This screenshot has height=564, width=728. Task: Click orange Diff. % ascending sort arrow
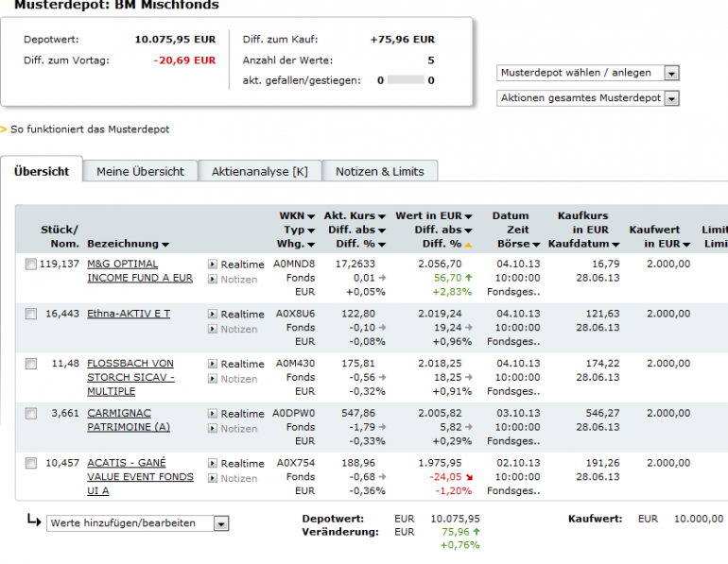click(468, 245)
